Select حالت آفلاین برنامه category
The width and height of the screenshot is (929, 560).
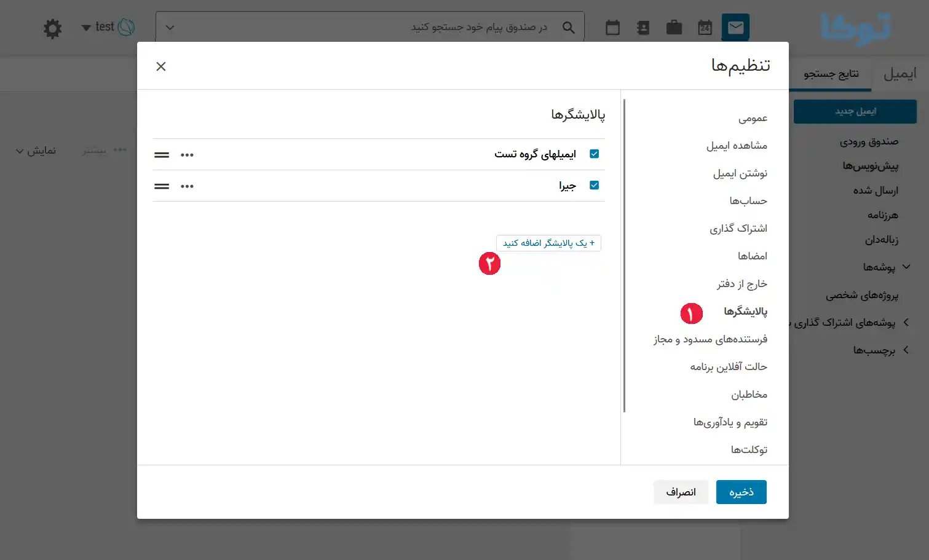(x=729, y=367)
